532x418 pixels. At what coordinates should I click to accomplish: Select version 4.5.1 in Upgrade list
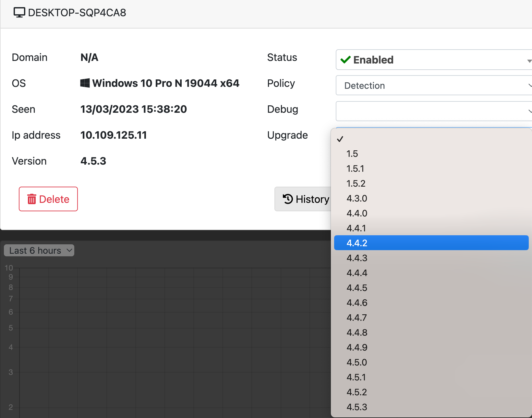(x=431, y=377)
